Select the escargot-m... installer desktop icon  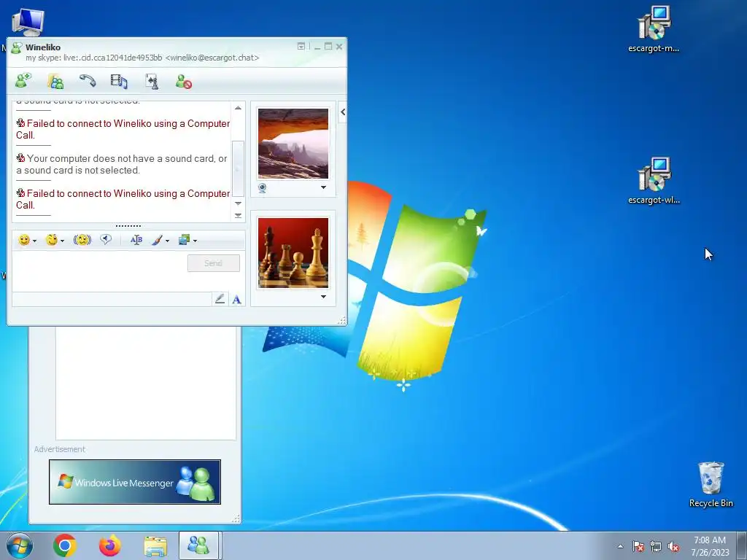click(654, 29)
